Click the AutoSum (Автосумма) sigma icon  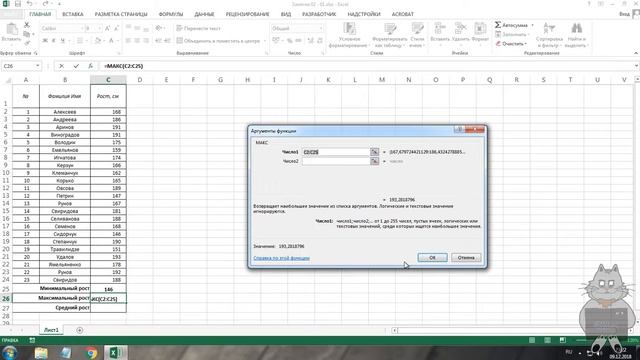pyautogui.click(x=498, y=25)
